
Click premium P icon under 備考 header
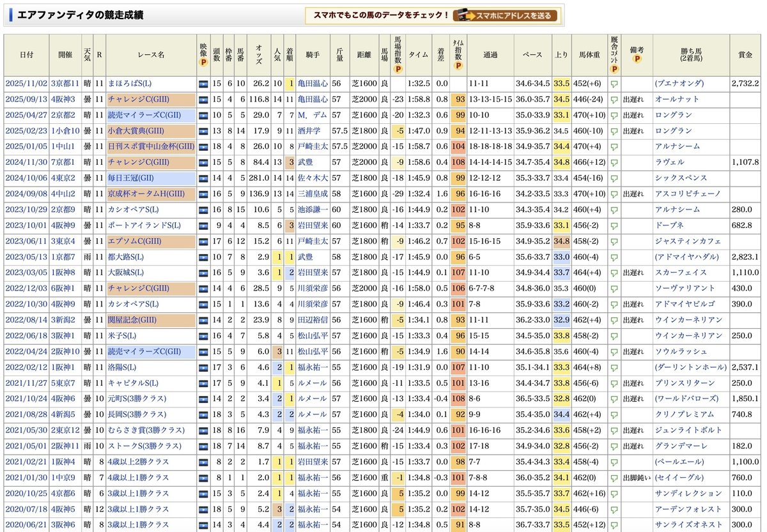tap(637, 59)
